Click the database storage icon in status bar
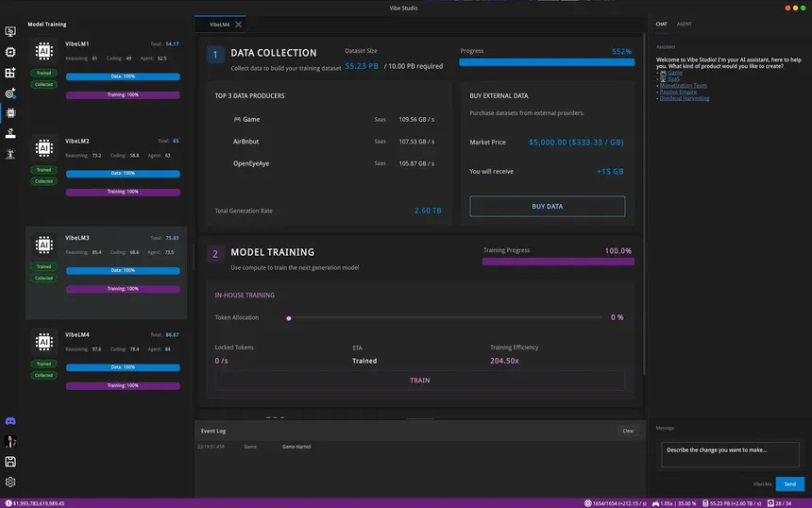This screenshot has width=812, height=508. tap(705, 503)
